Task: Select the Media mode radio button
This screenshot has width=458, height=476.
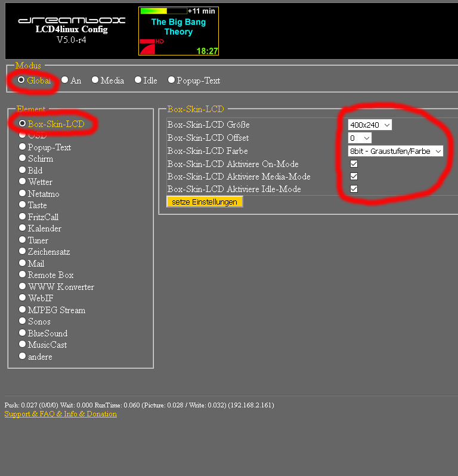Action: coord(95,80)
